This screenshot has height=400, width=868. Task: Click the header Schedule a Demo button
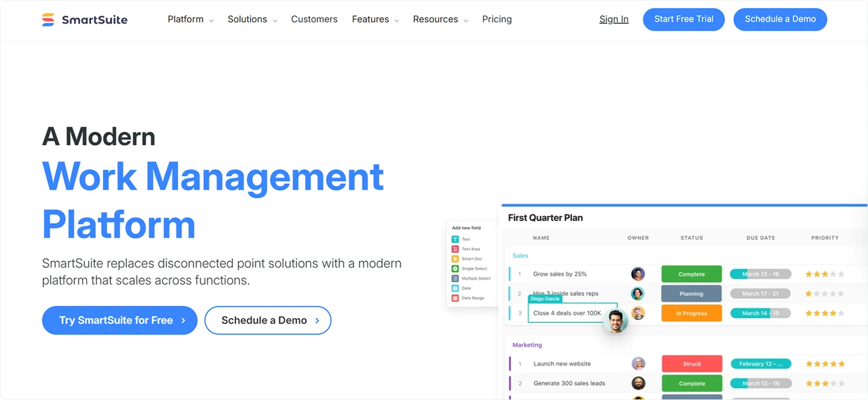click(x=780, y=19)
